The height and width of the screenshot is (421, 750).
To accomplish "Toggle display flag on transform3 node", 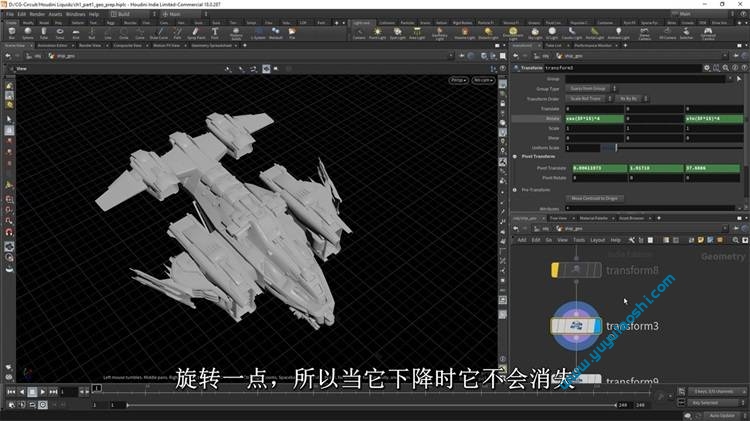I will coord(597,326).
